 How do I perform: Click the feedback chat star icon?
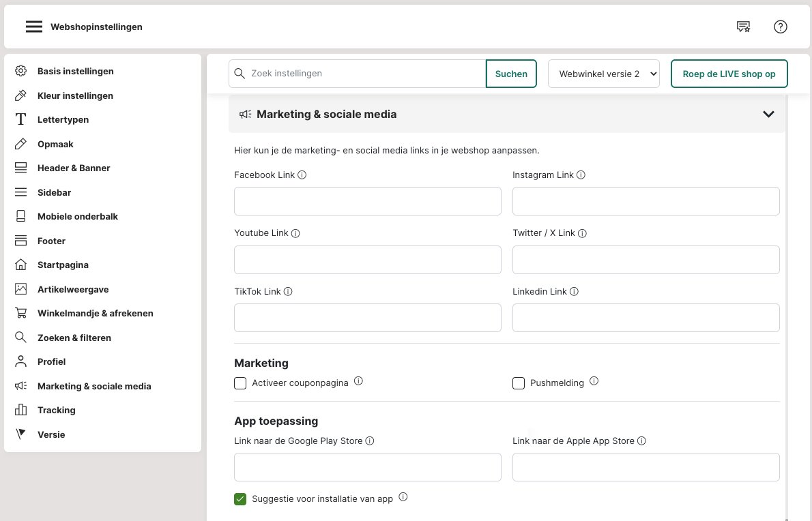[743, 27]
